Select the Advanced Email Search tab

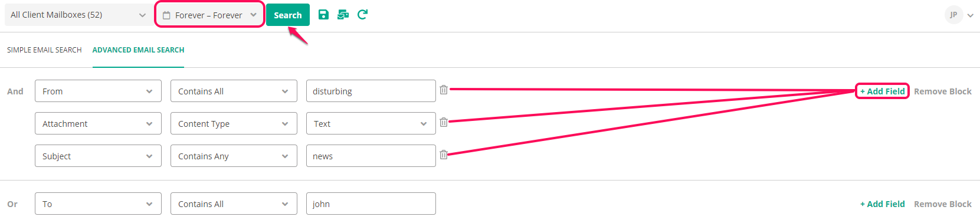pyautogui.click(x=139, y=50)
